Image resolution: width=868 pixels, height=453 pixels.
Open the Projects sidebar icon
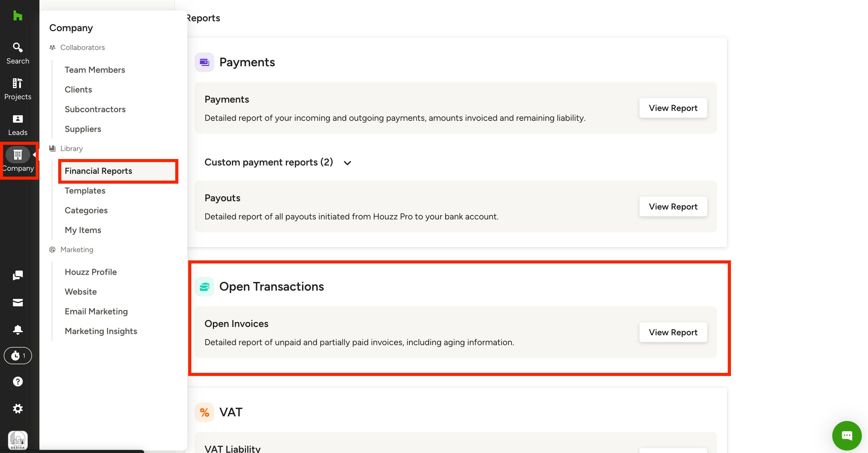tap(18, 89)
